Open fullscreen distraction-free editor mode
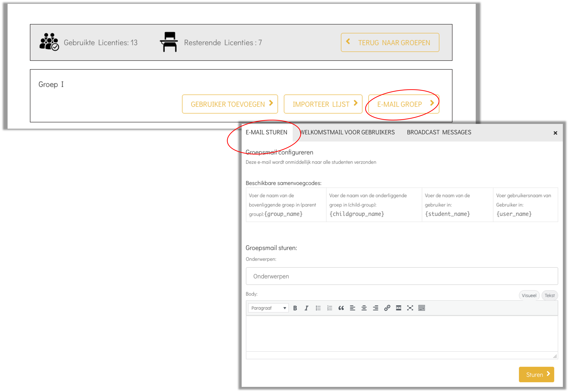The width and height of the screenshot is (569, 392). point(410,308)
